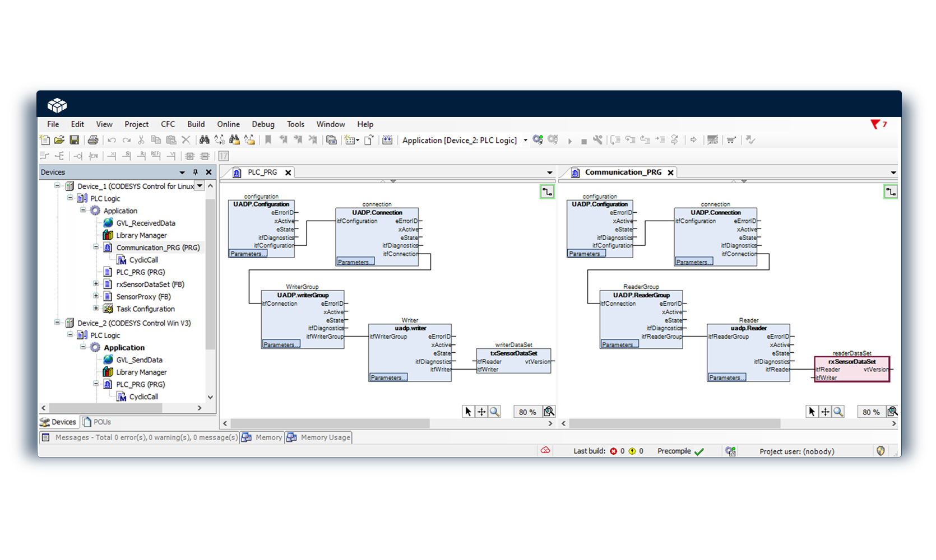Select the magnifier zoom tool in PLC_PRG

pos(494,412)
